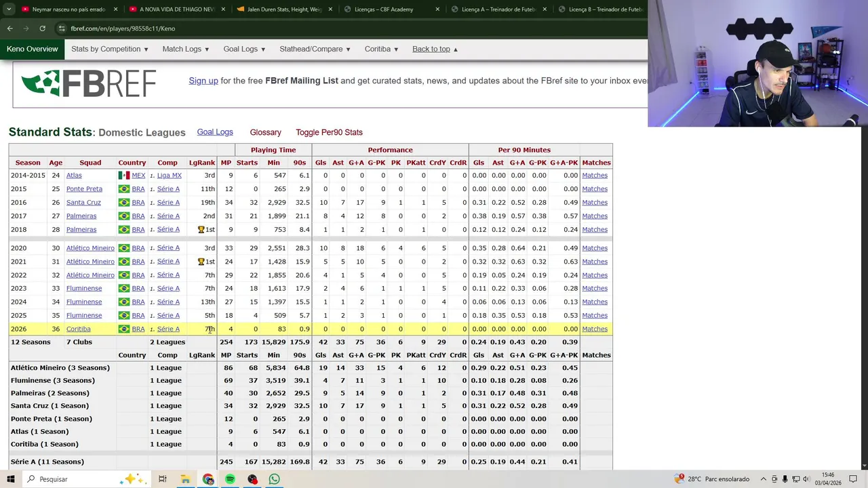This screenshot has height=488, width=868.
Task: Sort table by Gls column in Performance
Action: (x=321, y=163)
